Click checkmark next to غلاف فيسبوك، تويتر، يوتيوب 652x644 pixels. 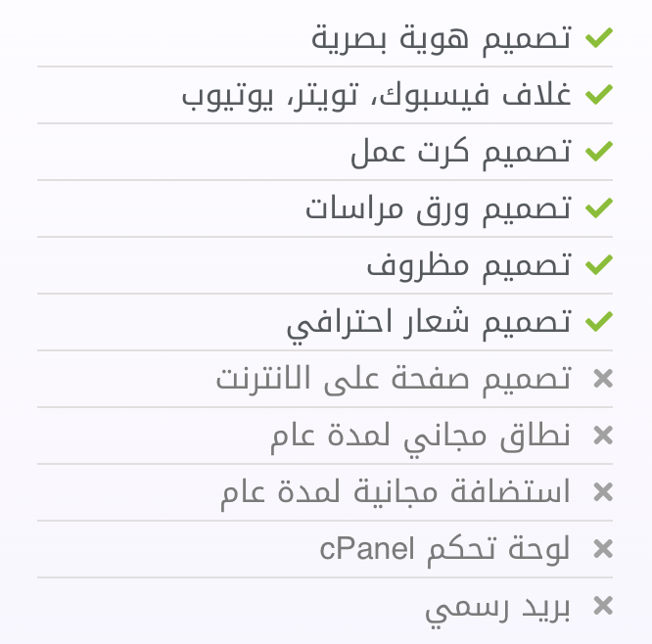(598, 95)
